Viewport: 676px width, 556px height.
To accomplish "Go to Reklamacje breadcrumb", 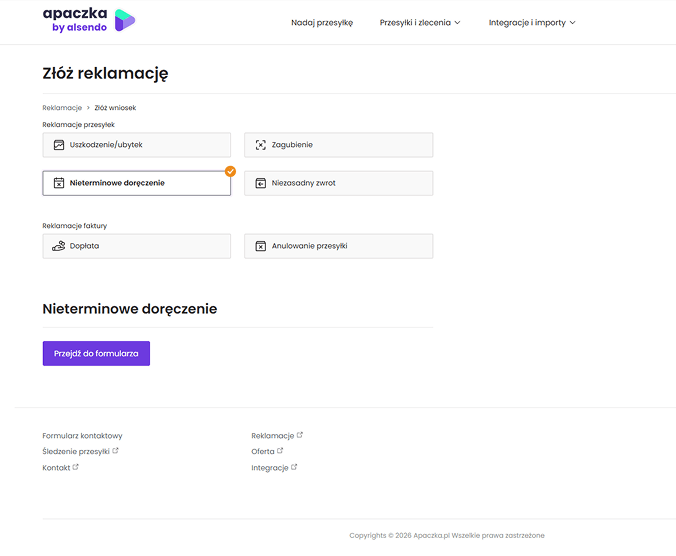I will tap(62, 108).
